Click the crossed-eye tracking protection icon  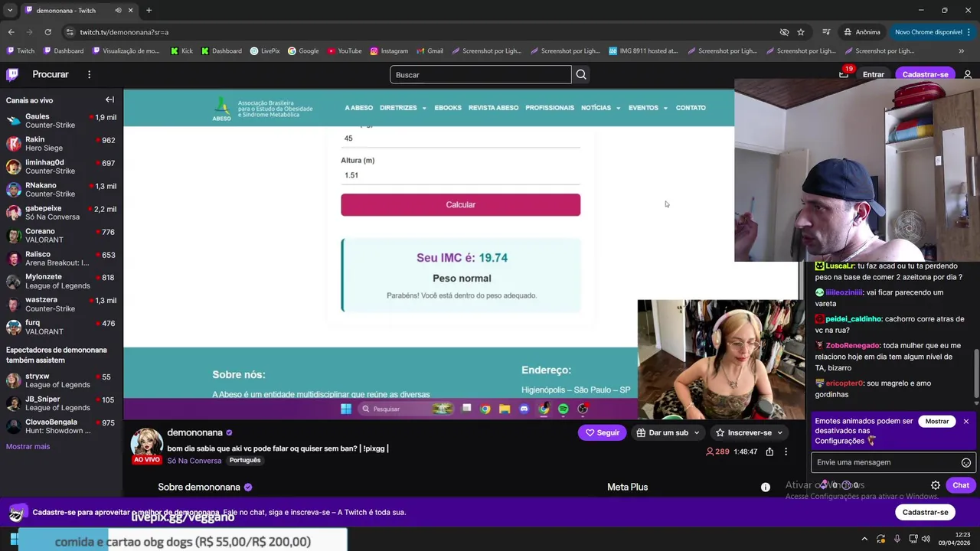pyautogui.click(x=784, y=32)
